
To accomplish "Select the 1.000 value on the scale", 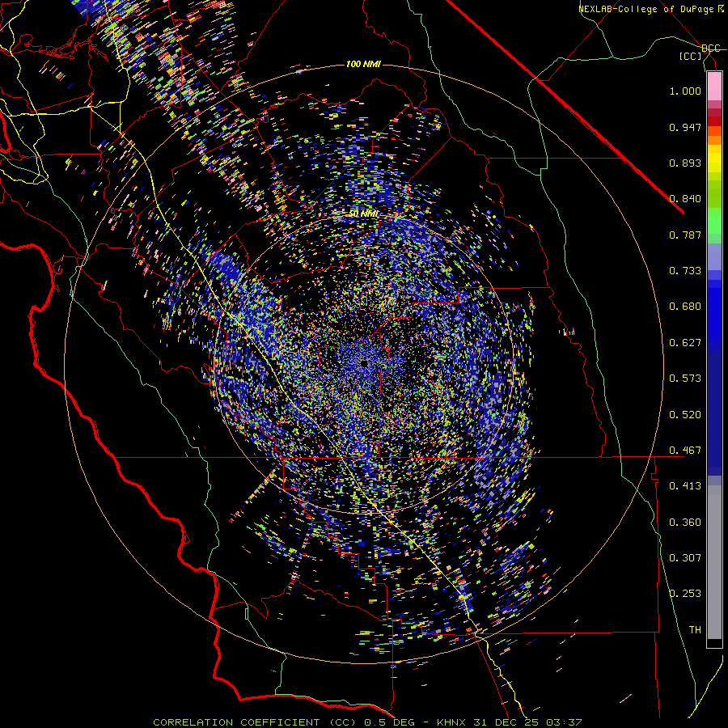I will pos(685,91).
